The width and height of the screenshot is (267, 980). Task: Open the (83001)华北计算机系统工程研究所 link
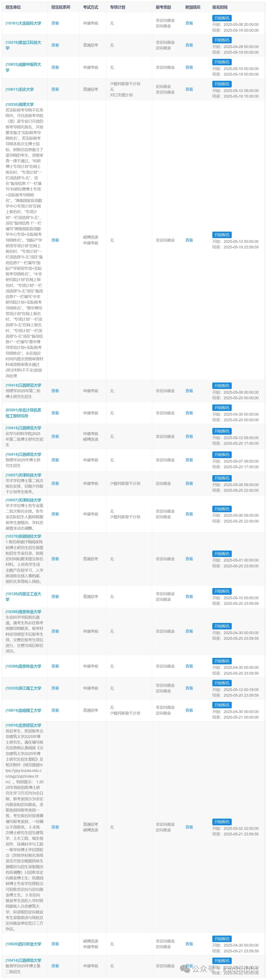point(23,413)
